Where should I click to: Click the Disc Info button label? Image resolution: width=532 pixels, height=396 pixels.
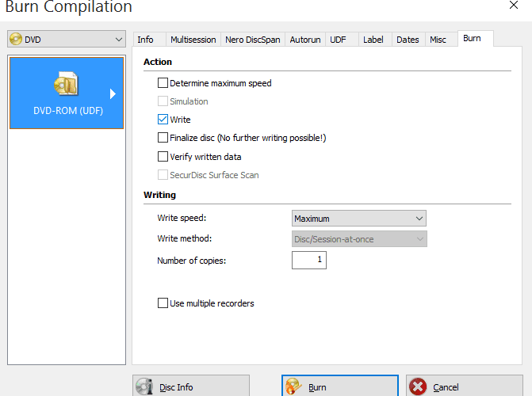(176, 387)
